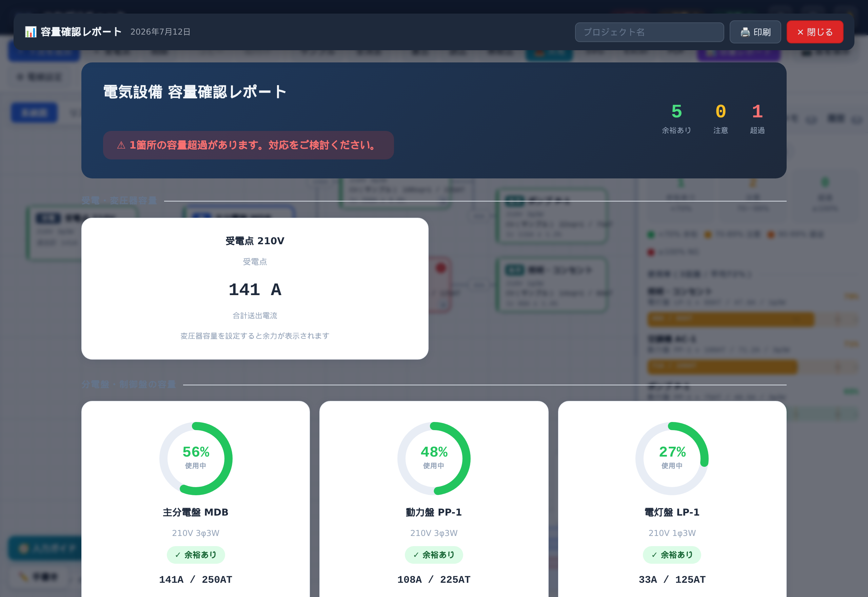Click the bar chart icon beside 容量確認レポート
868x597 pixels.
(x=31, y=32)
